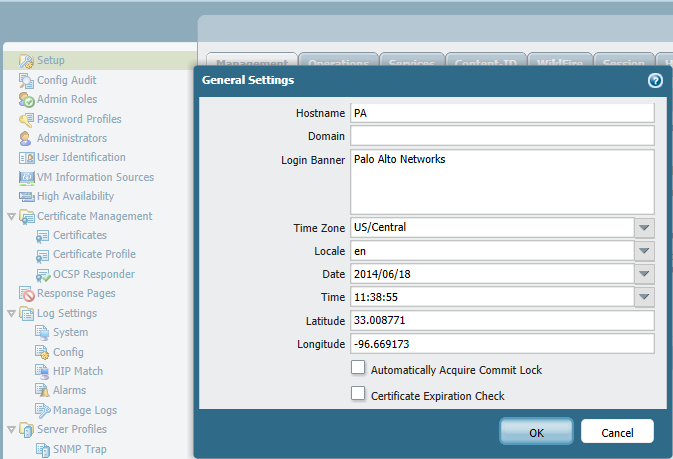Open the Time Zone dropdown
The width and height of the screenshot is (673, 459).
[x=645, y=227]
